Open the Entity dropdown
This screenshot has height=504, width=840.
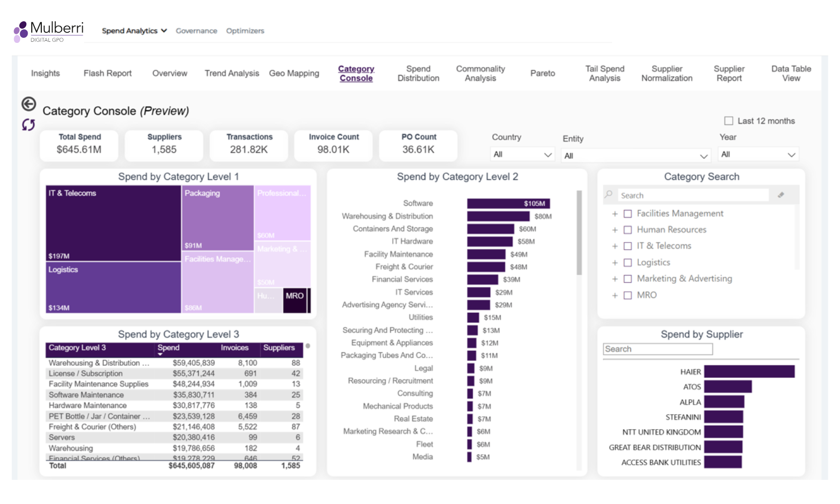point(635,156)
